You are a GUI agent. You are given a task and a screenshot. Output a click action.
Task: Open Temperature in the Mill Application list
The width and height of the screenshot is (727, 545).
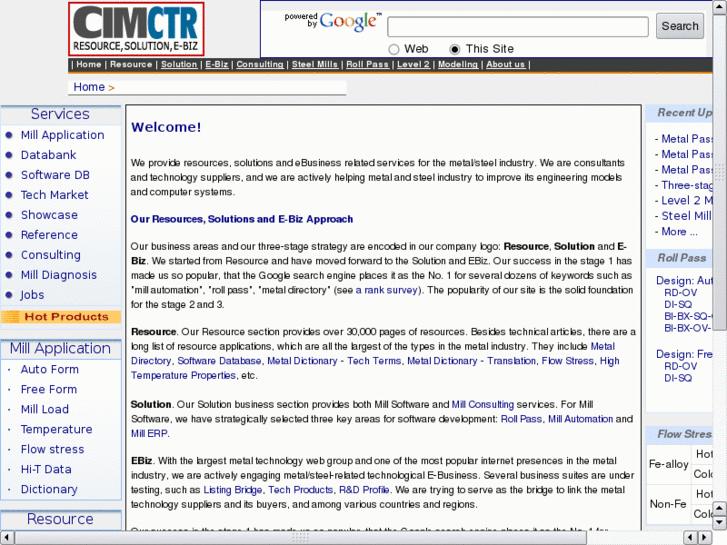57,429
